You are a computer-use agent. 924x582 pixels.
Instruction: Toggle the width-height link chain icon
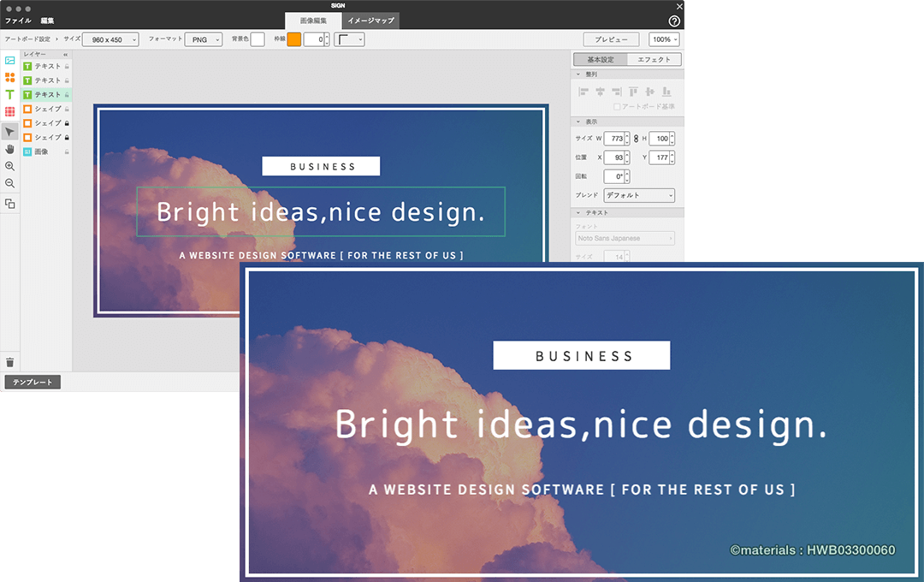636,139
